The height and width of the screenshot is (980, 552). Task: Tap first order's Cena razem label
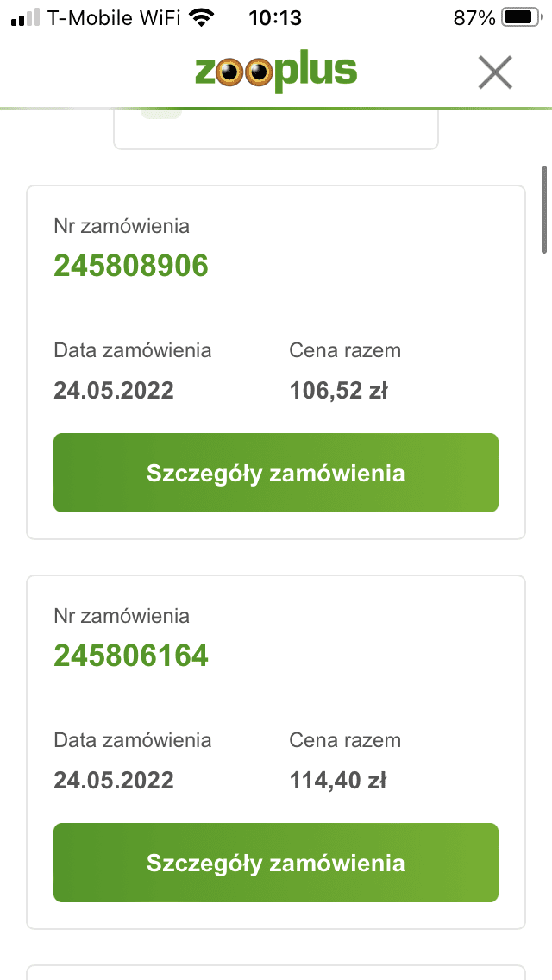coord(345,350)
